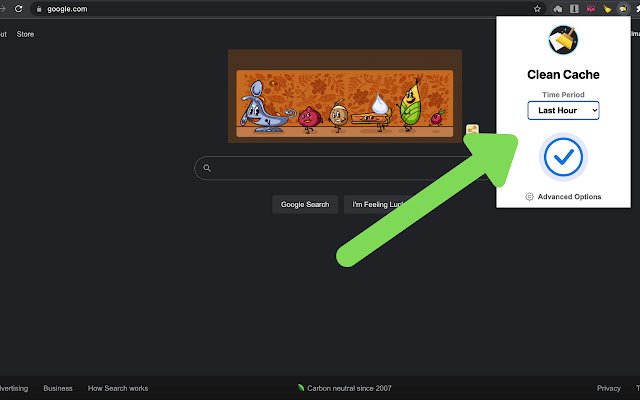Open the Business footer link
Image resolution: width=640 pixels, height=400 pixels.
pyautogui.click(x=58, y=388)
